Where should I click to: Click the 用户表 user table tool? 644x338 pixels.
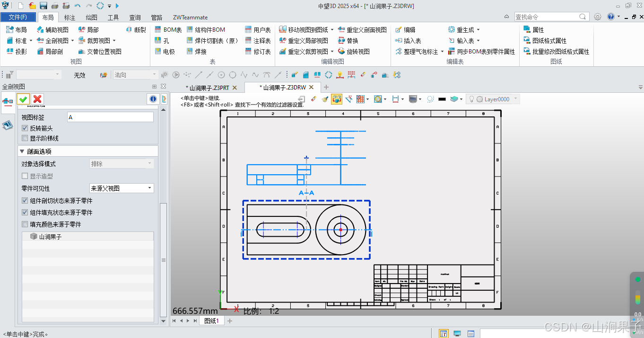tap(258, 29)
